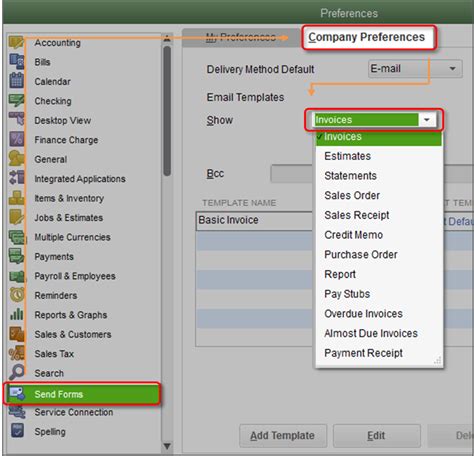
Task: Click the Reports & Graphs bar chart icon
Action: (16, 314)
